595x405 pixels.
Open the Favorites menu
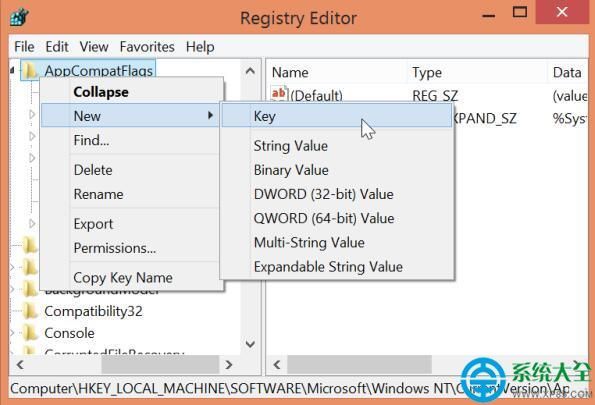tap(147, 47)
